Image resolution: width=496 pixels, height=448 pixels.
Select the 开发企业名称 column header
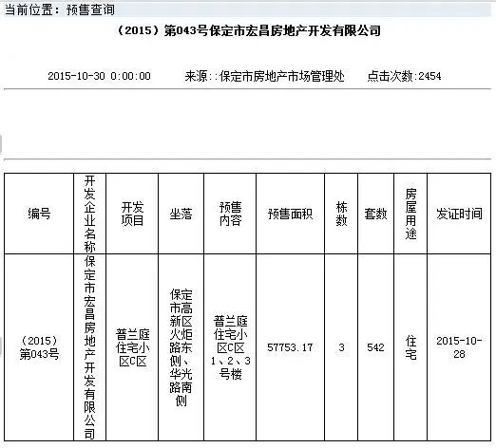tap(89, 214)
